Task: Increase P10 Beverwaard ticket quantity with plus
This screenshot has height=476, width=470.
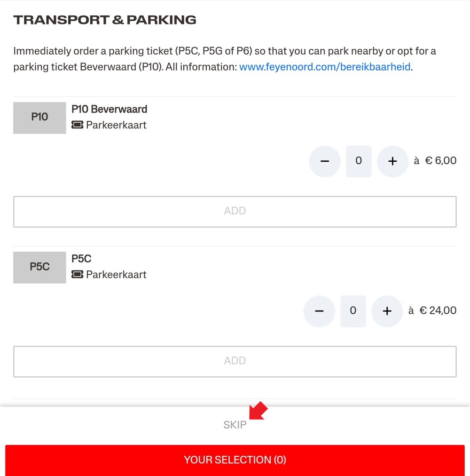Action: [x=392, y=161]
